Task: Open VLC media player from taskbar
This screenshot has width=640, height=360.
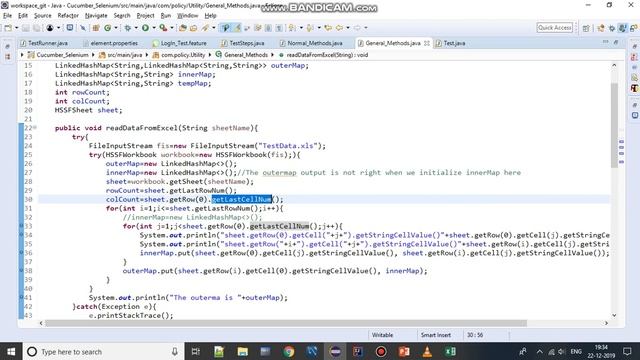Action: point(427,351)
